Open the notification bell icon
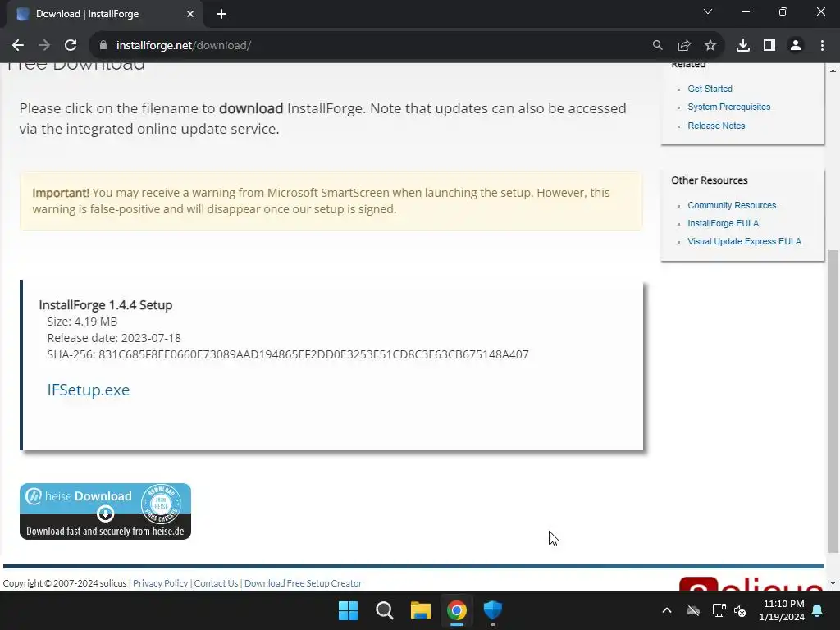Viewport: 840px width, 630px height. (x=818, y=610)
